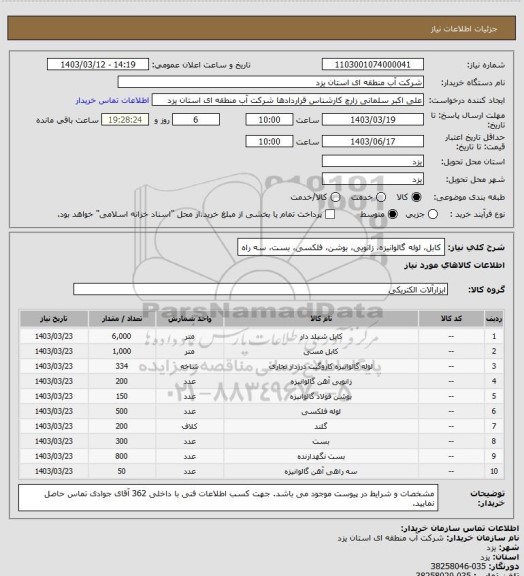Click the remaining time field 19:28:24
The height and width of the screenshot is (576, 524).
click(125, 120)
